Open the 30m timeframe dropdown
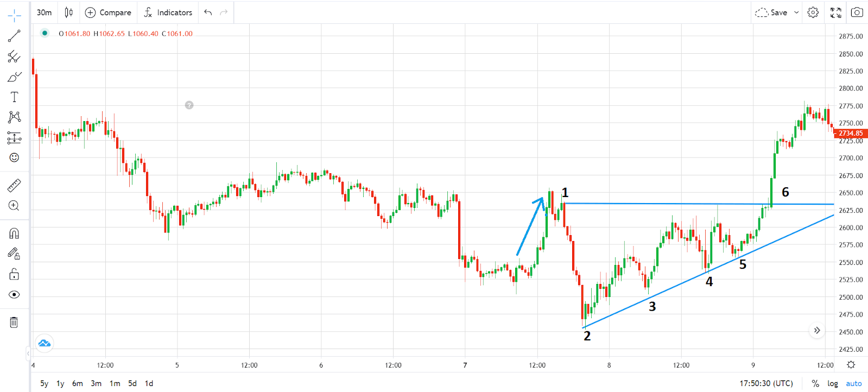Screen dimensions: 868x392 click(x=45, y=12)
